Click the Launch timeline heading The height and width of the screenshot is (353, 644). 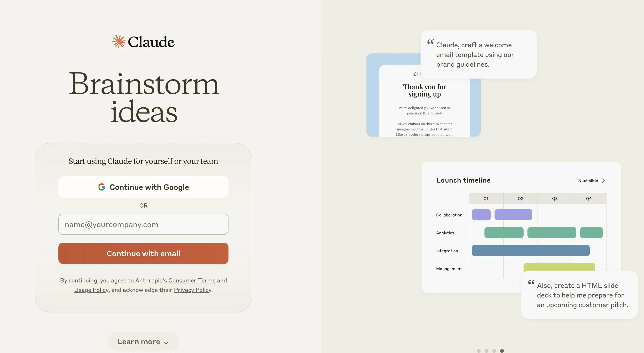tap(463, 180)
